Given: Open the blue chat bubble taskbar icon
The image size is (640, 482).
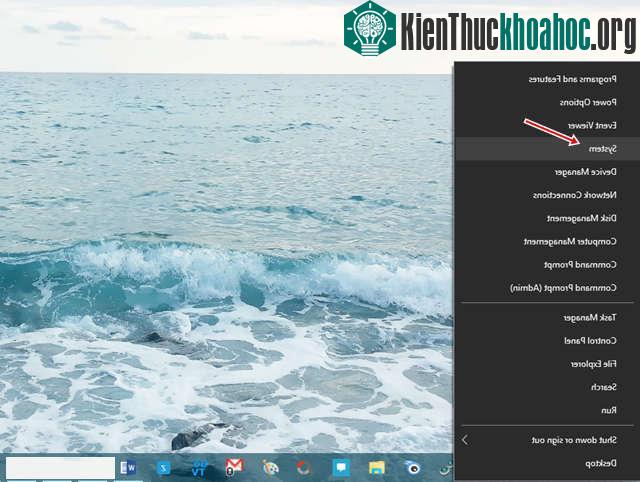Looking at the screenshot, I should 341,468.
